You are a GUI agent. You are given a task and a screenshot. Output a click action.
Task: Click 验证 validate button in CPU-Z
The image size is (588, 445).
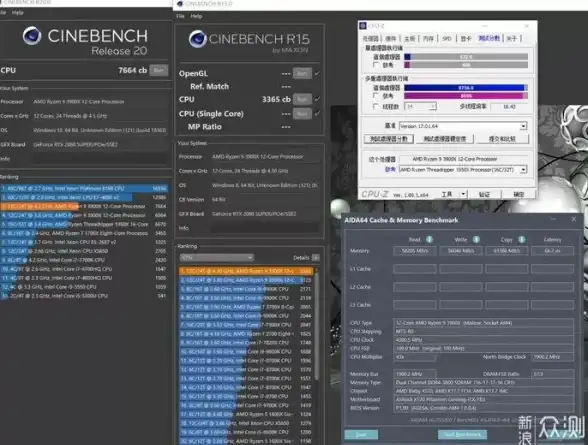484,194
